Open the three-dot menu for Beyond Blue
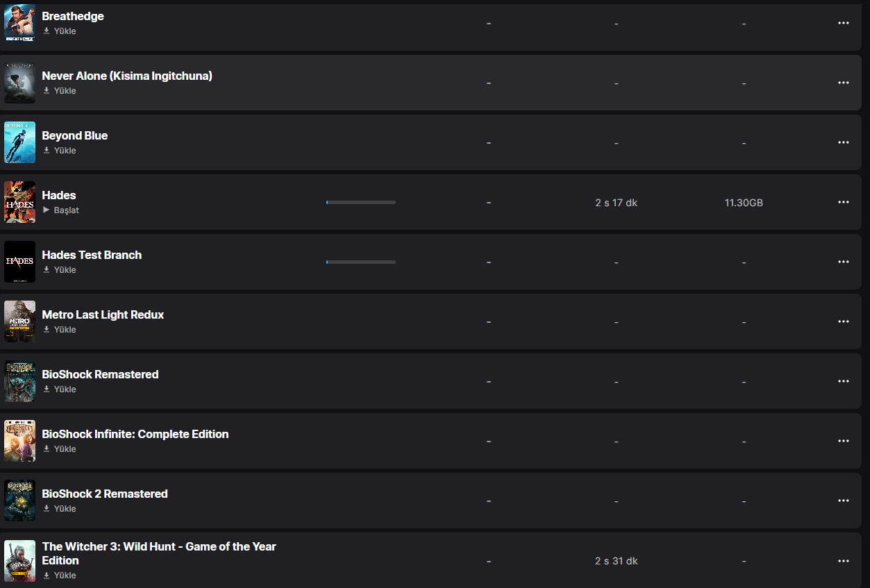870x588 pixels. 843,142
